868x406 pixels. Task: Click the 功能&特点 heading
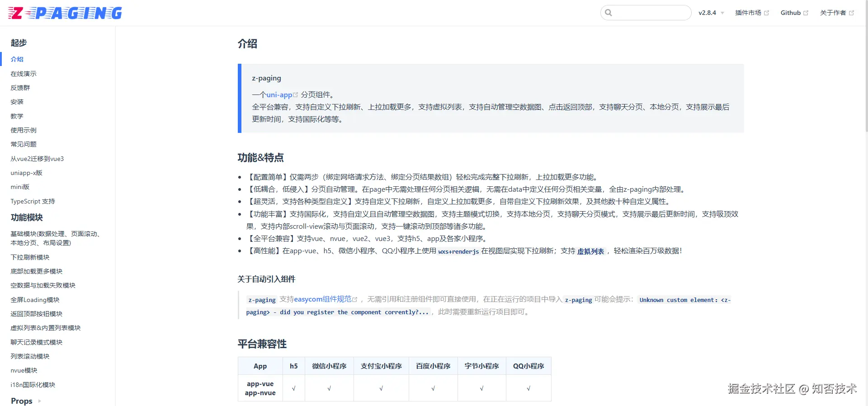click(261, 158)
